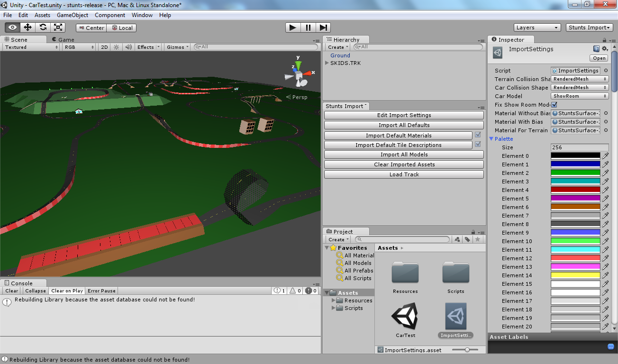Click the asset labels blue tag icon
618x364 pixels.
point(610,347)
